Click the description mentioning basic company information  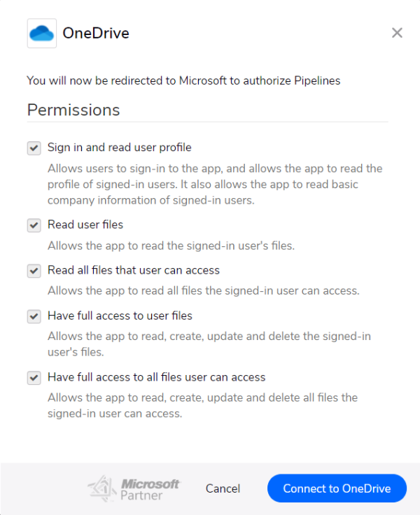pyautogui.click(x=215, y=184)
